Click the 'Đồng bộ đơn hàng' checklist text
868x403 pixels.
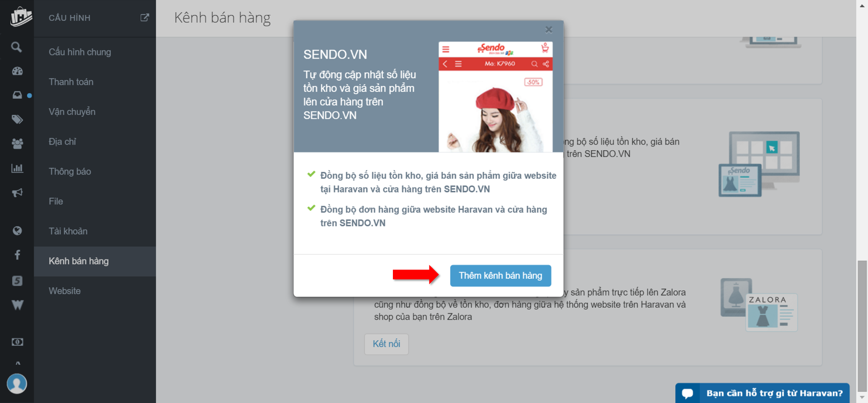point(434,216)
